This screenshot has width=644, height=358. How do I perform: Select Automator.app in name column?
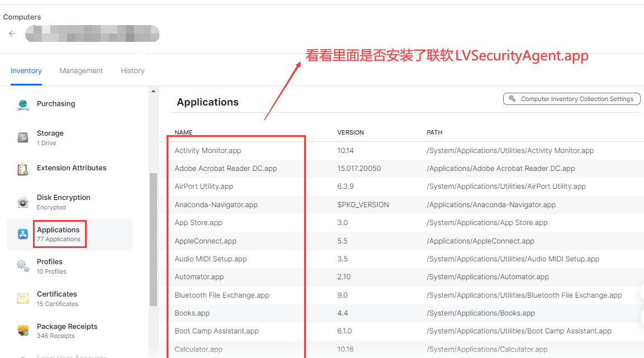tap(199, 276)
